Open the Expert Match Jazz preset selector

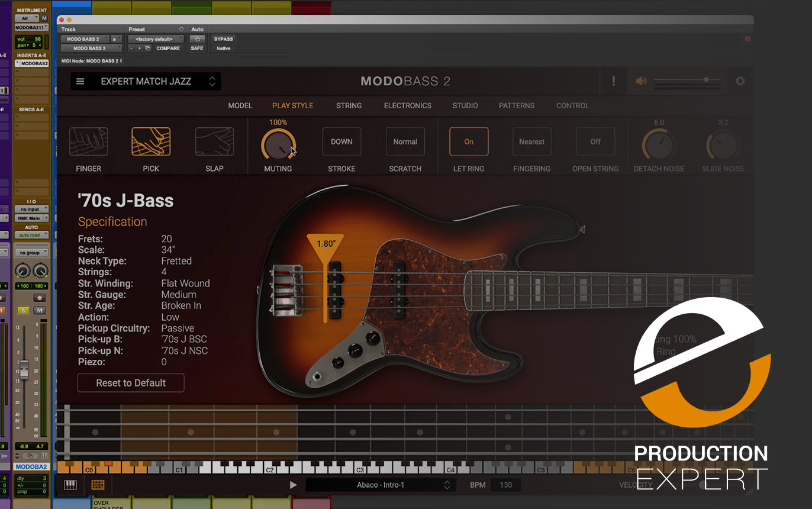(x=146, y=82)
